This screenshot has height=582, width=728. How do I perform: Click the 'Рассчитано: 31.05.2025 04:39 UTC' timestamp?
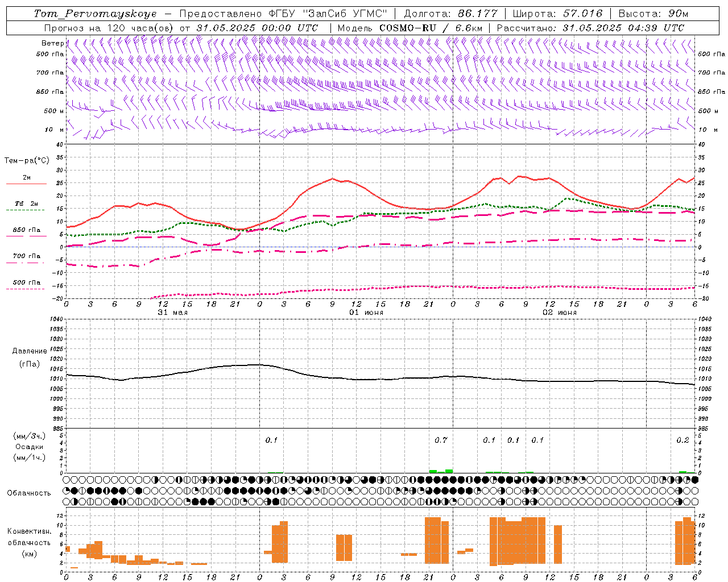click(590, 28)
